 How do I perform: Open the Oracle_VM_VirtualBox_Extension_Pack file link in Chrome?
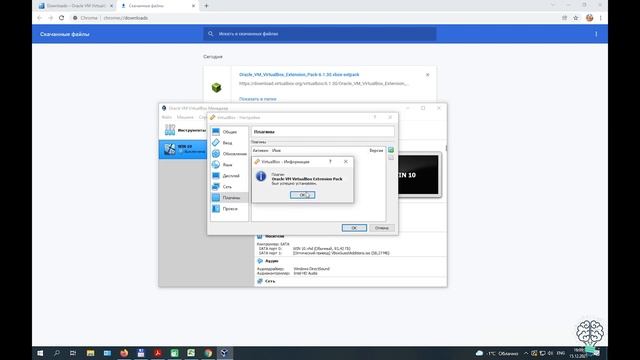(x=299, y=75)
